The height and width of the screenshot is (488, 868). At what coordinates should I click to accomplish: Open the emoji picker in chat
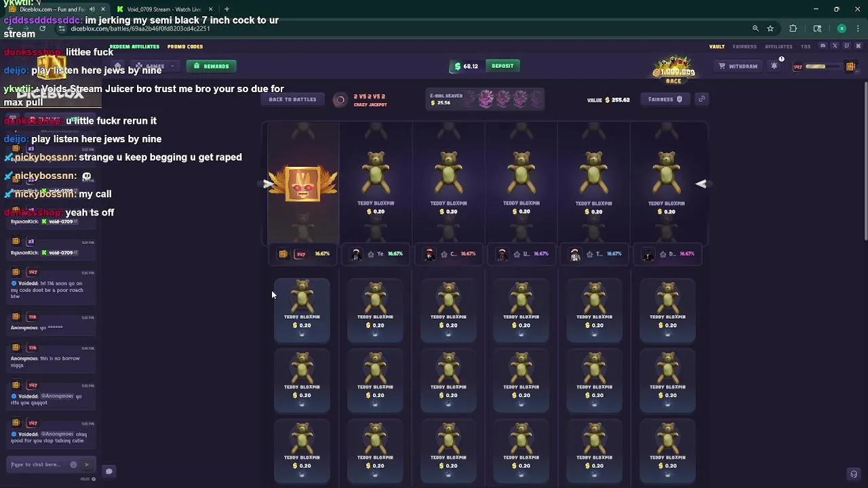[73, 465]
